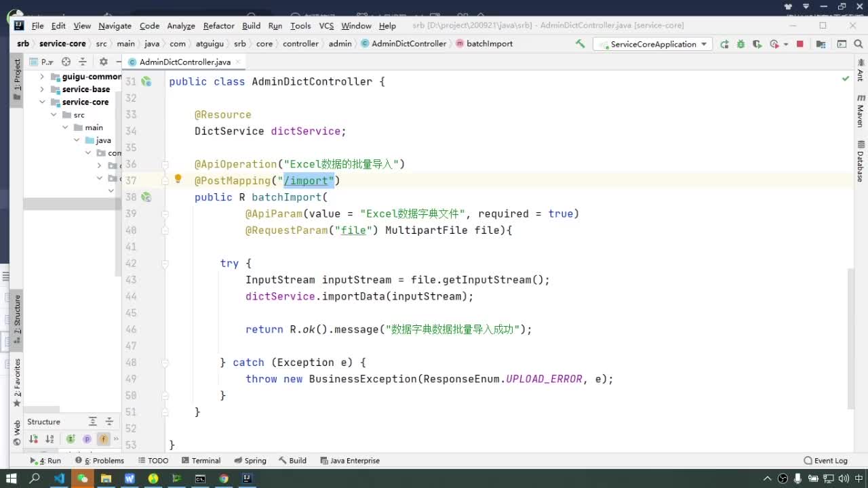This screenshot has height=488, width=868.
Task: Click the Search Everywhere magnifier icon
Action: [858, 44]
